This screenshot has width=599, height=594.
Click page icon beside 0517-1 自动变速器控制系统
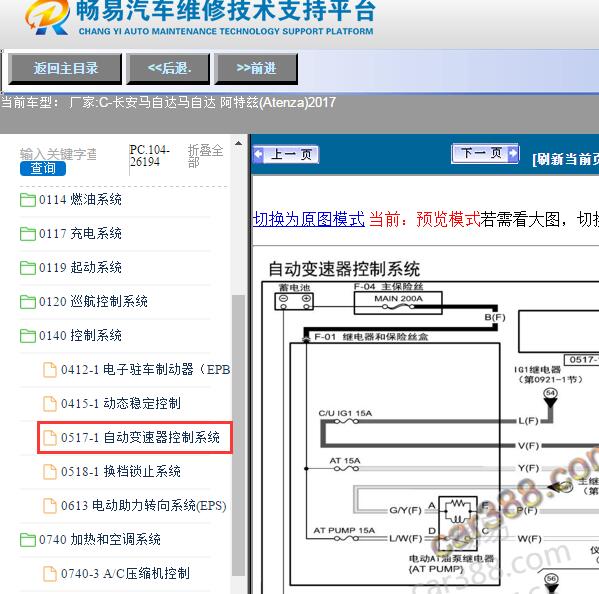(50, 437)
